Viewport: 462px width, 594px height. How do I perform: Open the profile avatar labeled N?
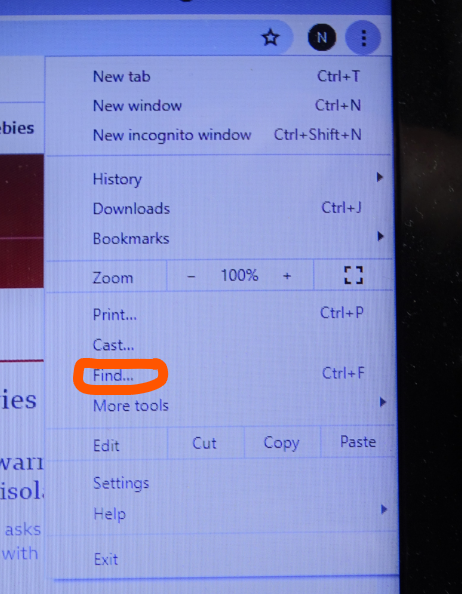point(322,37)
